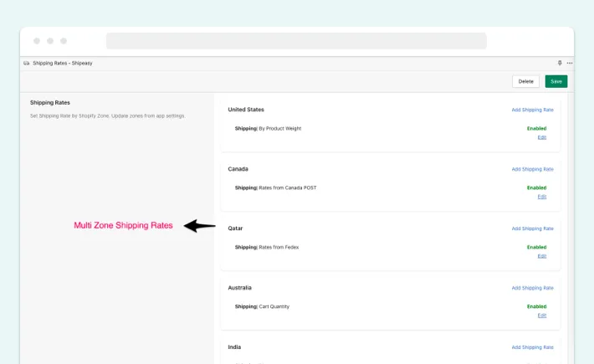This screenshot has width=594, height=364.
Task: Pin the Shipeasy app icon
Action: 560,63
